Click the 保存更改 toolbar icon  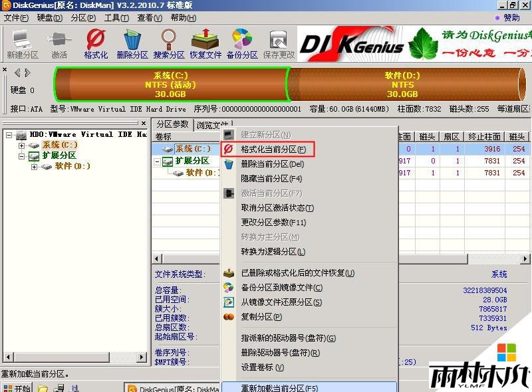[x=279, y=44]
